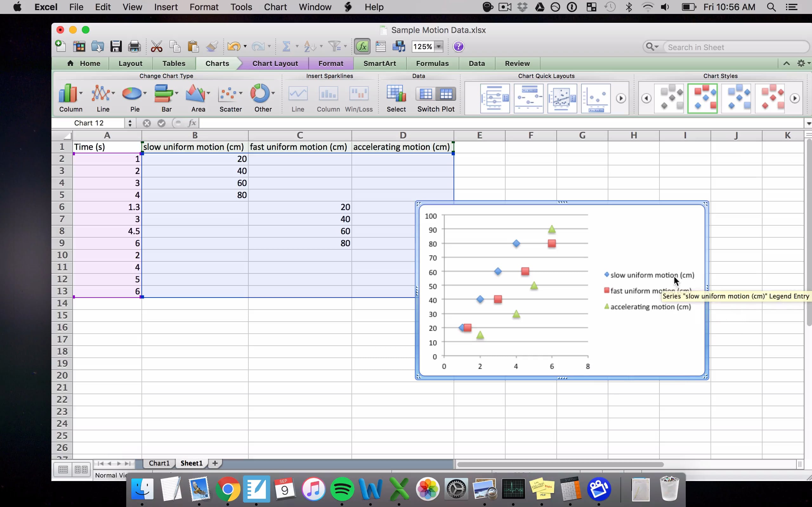Click the AutoSum toolbar icon
The width and height of the screenshot is (812, 507).
(x=287, y=46)
